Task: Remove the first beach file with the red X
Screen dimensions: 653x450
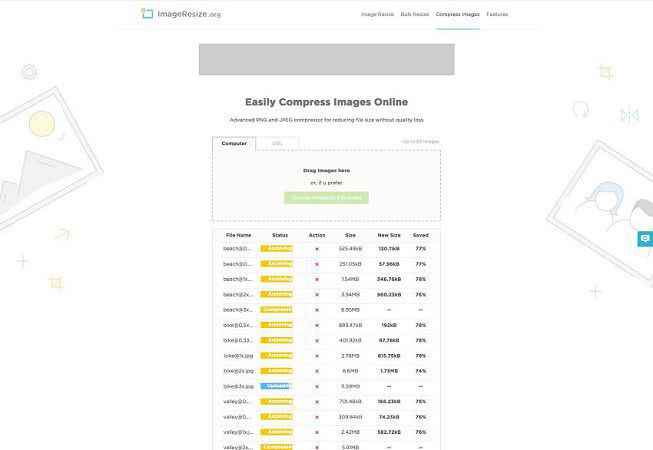Action: click(x=317, y=248)
